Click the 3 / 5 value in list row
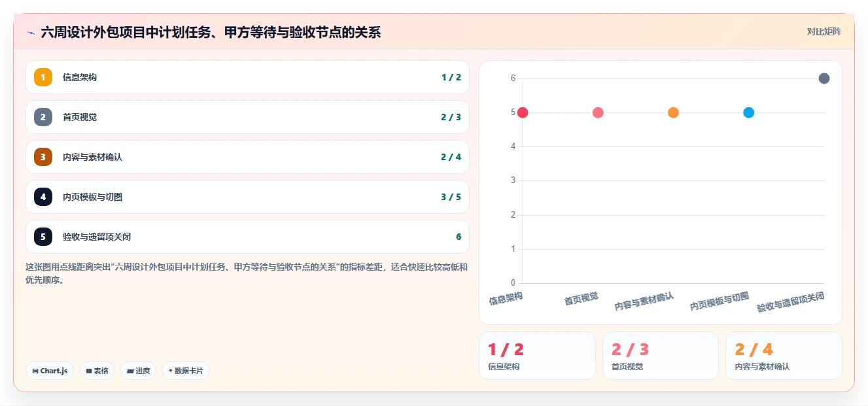Viewport: 868px width, 406px height. pos(451,197)
